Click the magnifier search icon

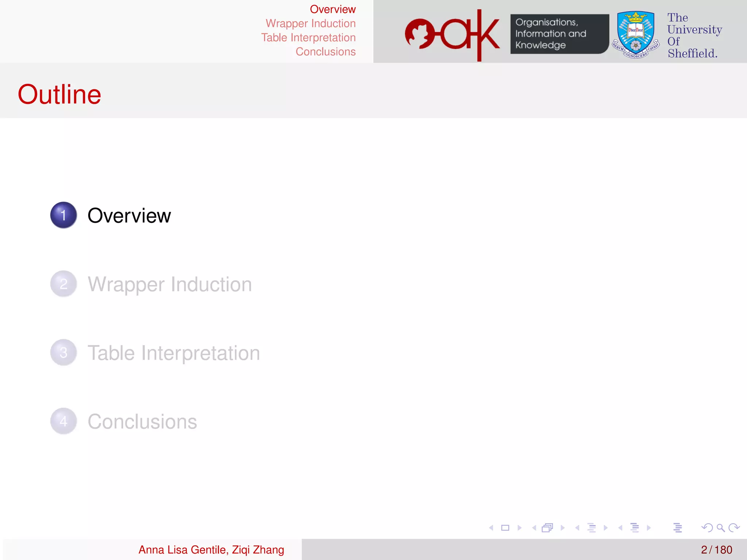click(720, 528)
